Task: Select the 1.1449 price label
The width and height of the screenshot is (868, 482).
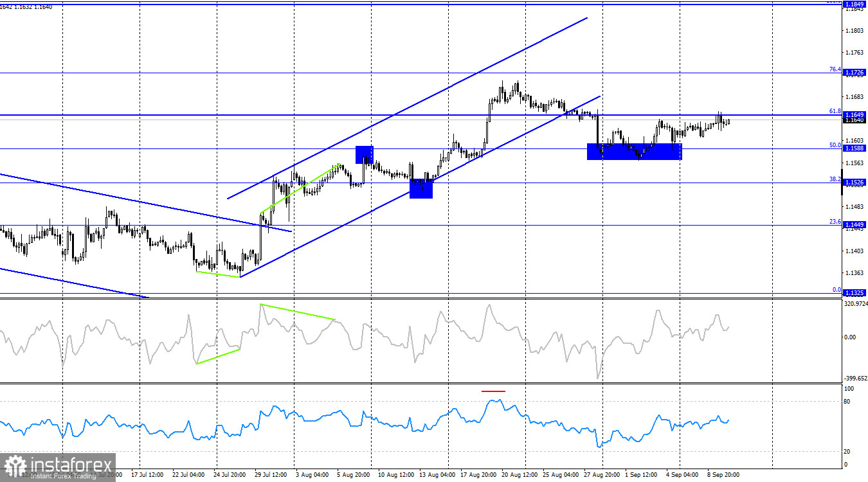Action: click(x=855, y=224)
